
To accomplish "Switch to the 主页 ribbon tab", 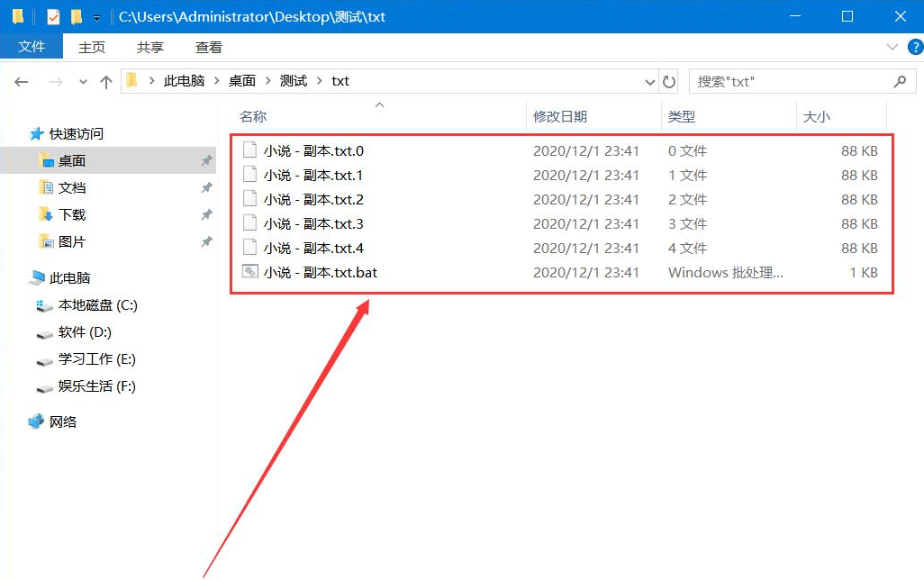I will coord(92,47).
